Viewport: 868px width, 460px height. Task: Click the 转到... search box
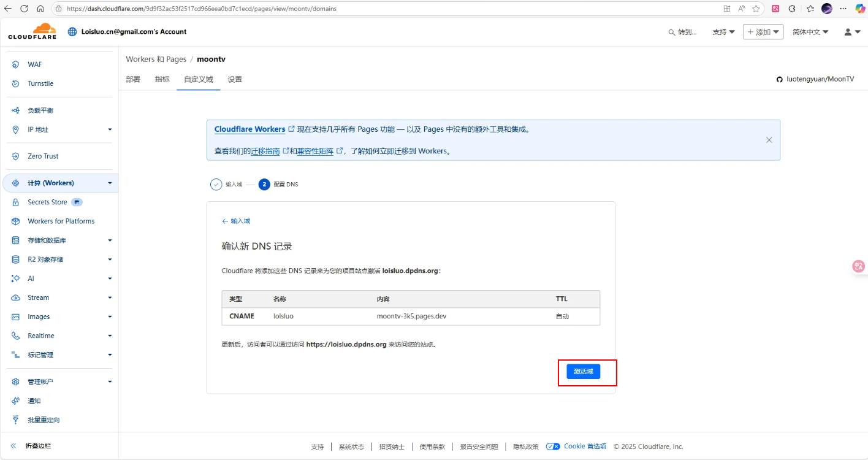tap(682, 32)
